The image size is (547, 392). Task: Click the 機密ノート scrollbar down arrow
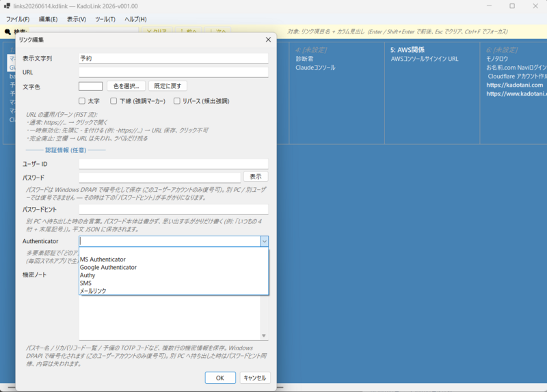(x=264, y=335)
